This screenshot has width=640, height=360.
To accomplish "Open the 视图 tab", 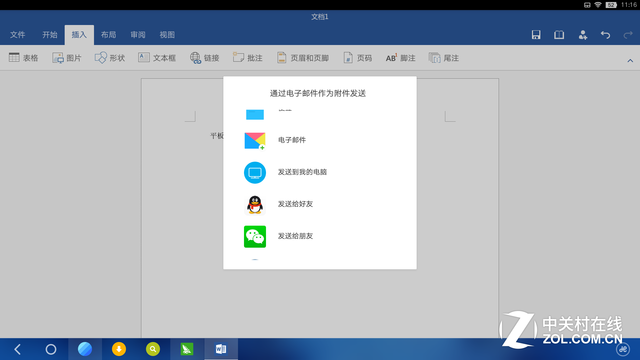I will 167,35.
